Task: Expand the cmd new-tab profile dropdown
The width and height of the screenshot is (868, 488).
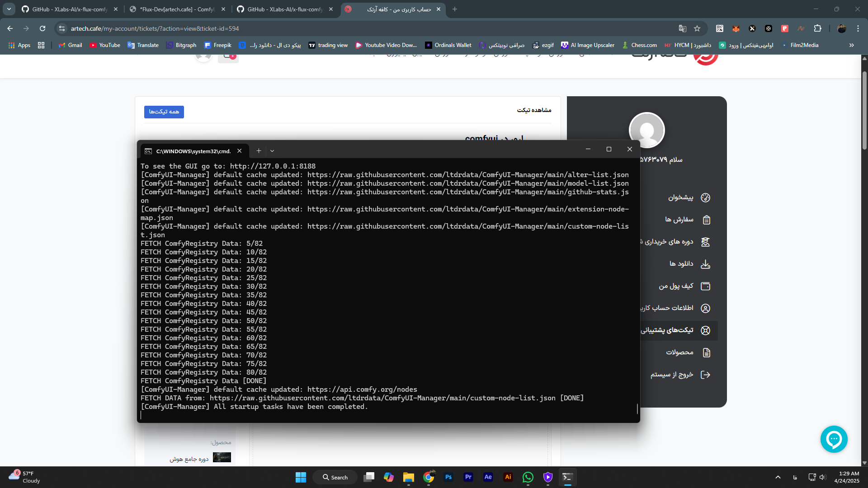Action: (272, 151)
